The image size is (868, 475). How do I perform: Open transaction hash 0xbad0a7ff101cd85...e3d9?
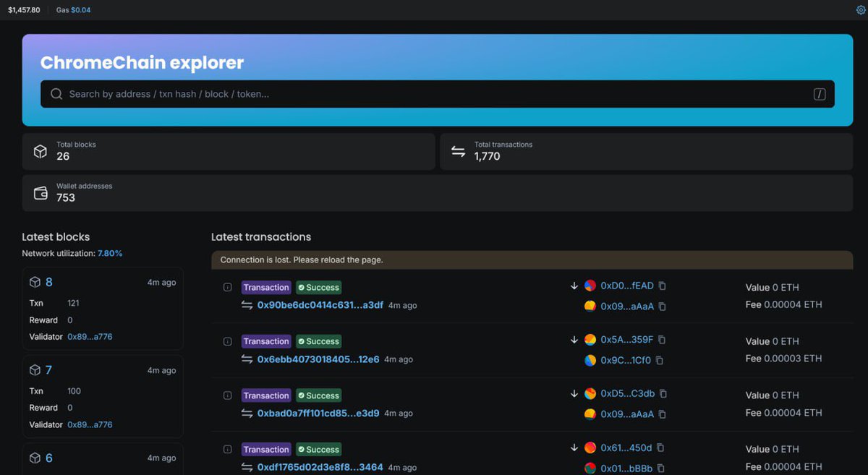[x=318, y=414]
